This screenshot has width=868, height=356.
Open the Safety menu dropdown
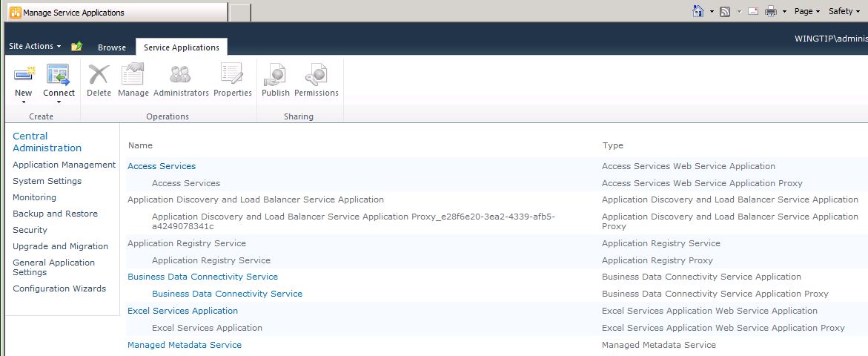844,11
